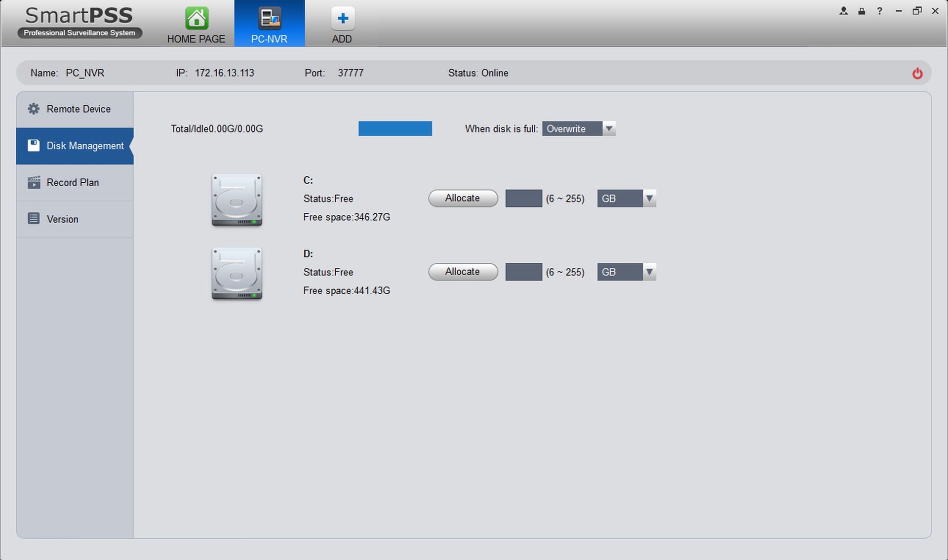The image size is (948, 560).
Task: Expand the When disk is full dropdown
Action: pos(609,129)
